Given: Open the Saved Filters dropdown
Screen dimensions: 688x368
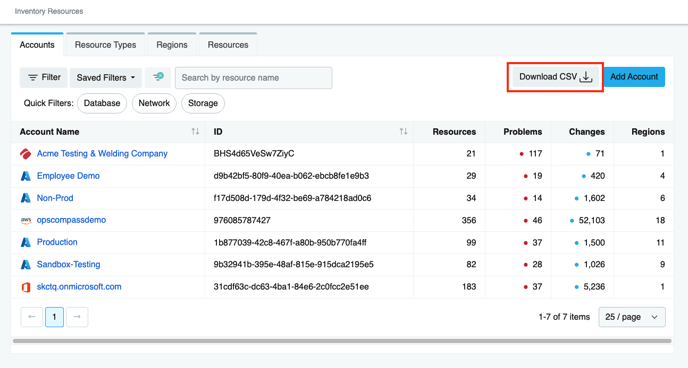Looking at the screenshot, I should tap(106, 78).
